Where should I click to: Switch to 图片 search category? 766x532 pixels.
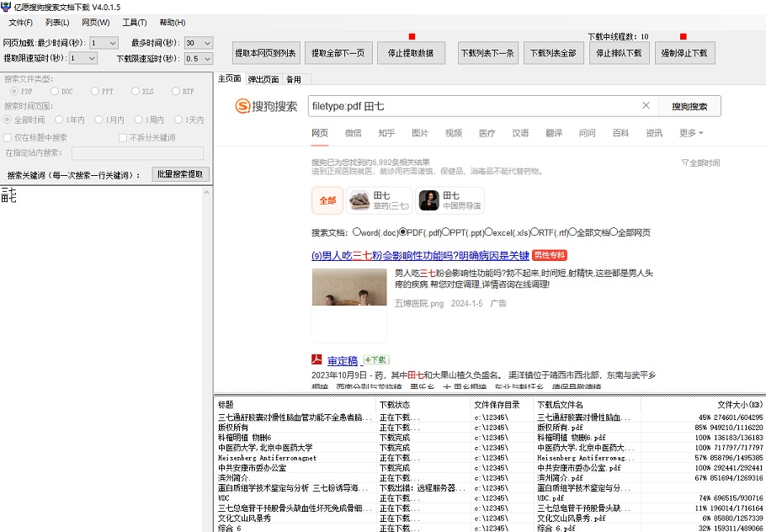pyautogui.click(x=420, y=133)
